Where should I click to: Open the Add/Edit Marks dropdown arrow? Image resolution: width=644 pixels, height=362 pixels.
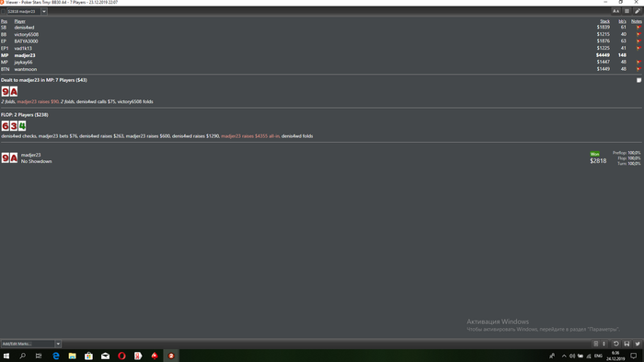[x=58, y=344]
